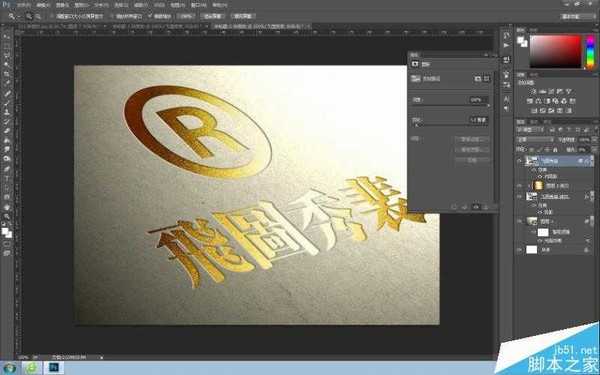This screenshot has height=375, width=600.
Task: Open the 文件 (File) menu
Action: pyautogui.click(x=23, y=5)
